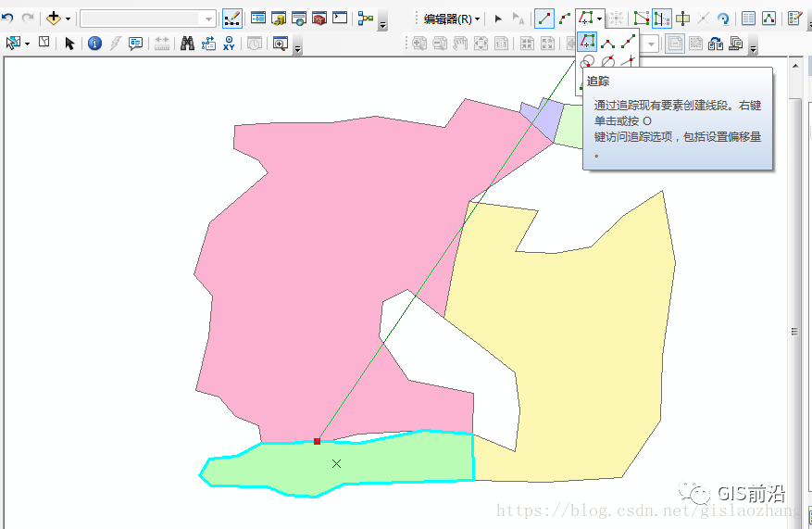Select the Edit Annotation tool

tap(518, 19)
